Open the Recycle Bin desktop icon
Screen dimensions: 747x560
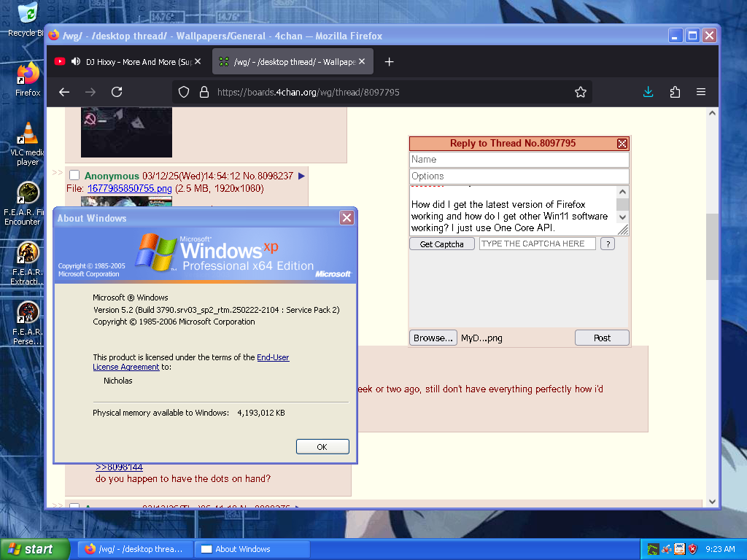pyautogui.click(x=26, y=19)
